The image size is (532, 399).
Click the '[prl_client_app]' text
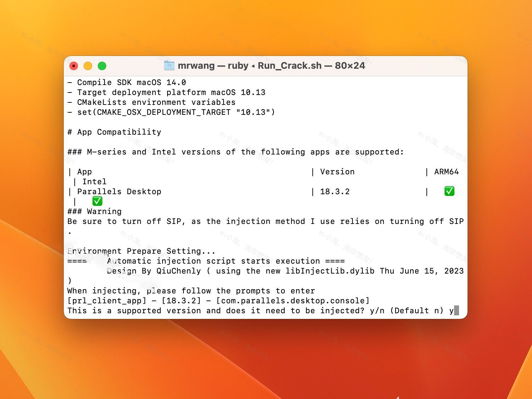pyautogui.click(x=107, y=301)
